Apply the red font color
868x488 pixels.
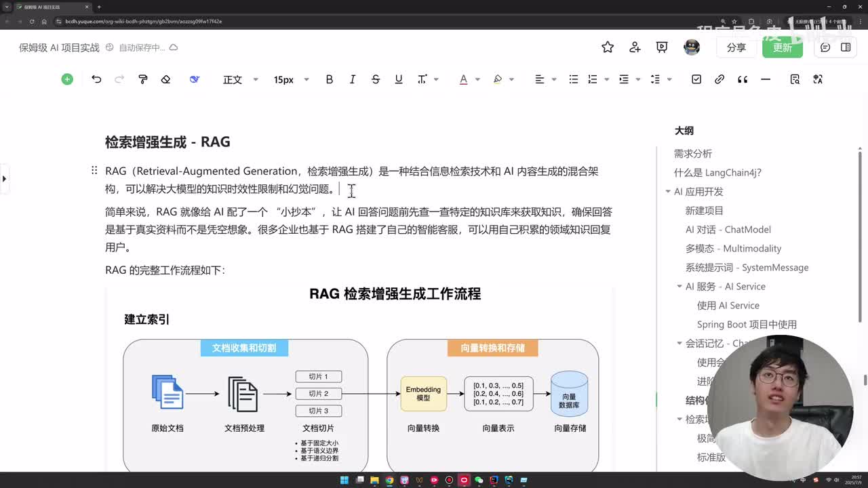tap(463, 79)
